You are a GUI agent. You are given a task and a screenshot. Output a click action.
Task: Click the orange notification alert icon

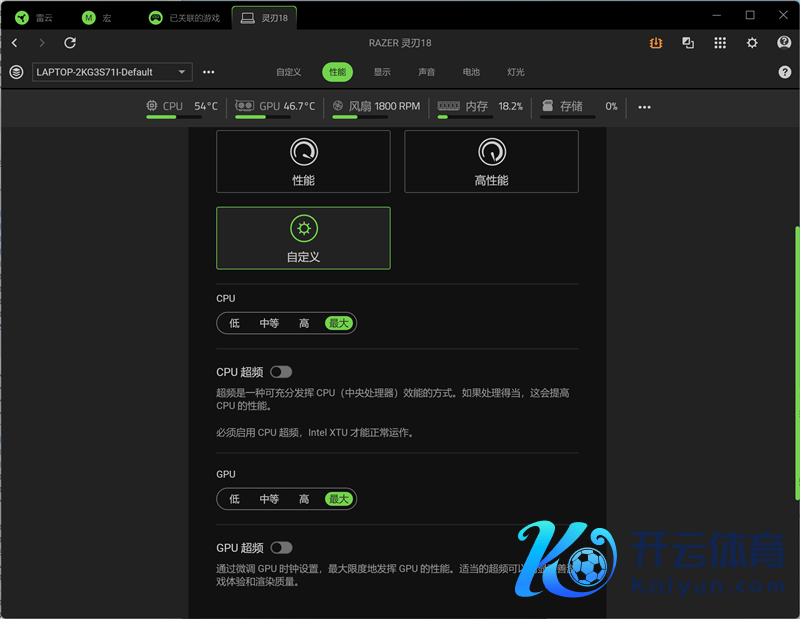click(x=655, y=43)
